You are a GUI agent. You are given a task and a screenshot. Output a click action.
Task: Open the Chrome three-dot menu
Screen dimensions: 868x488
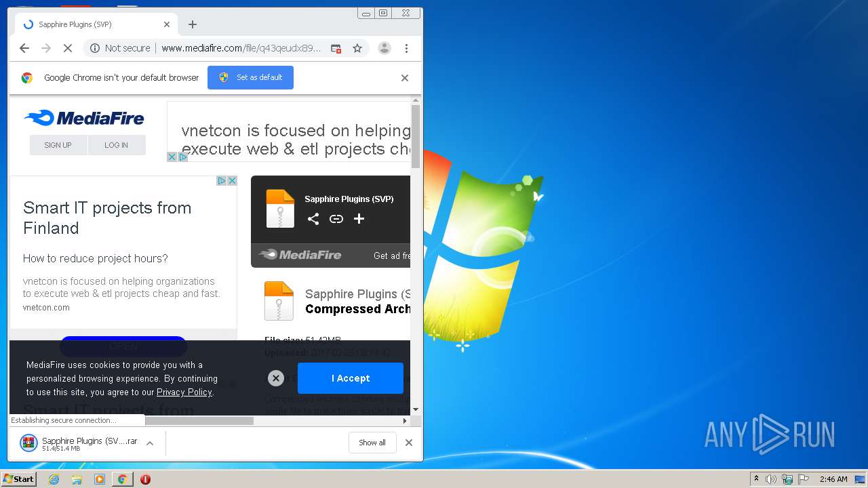point(406,48)
